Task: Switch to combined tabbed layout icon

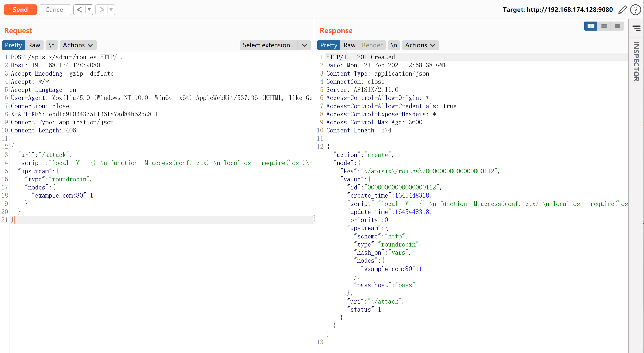Action: (x=617, y=26)
